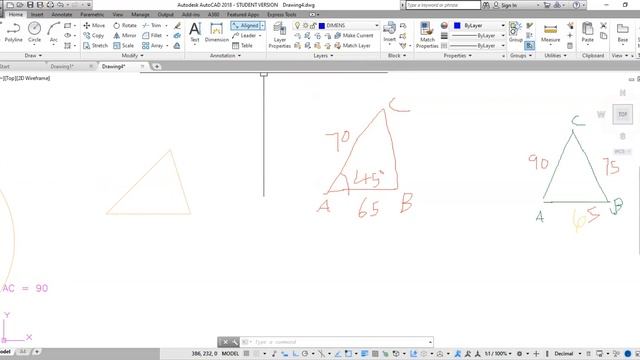This screenshot has height=360, width=640.
Task: Open the ByLayer lineweight selector
Action: (x=478, y=36)
